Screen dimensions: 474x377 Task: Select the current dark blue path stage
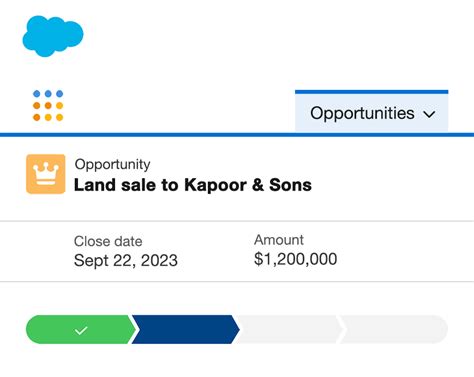tap(186, 329)
